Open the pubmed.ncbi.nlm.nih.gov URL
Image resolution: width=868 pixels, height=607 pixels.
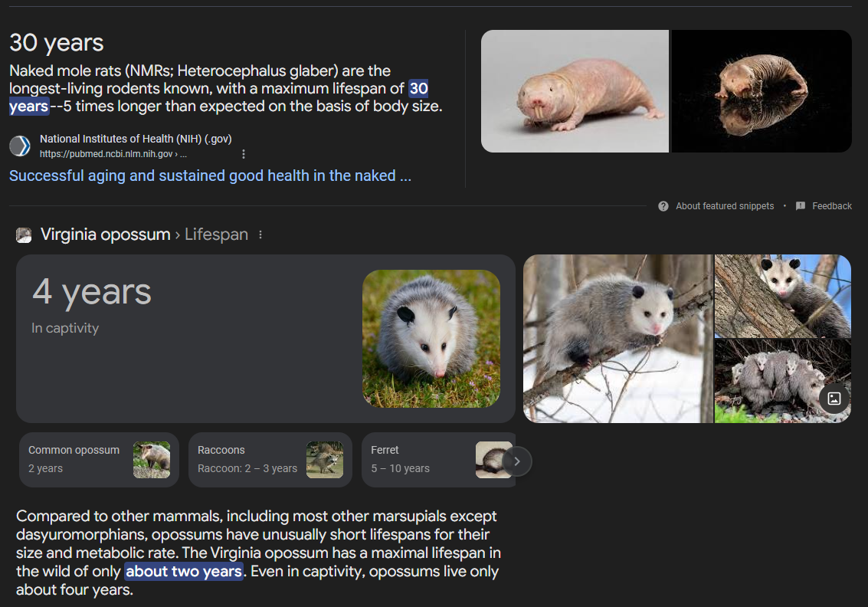pyautogui.click(x=113, y=154)
